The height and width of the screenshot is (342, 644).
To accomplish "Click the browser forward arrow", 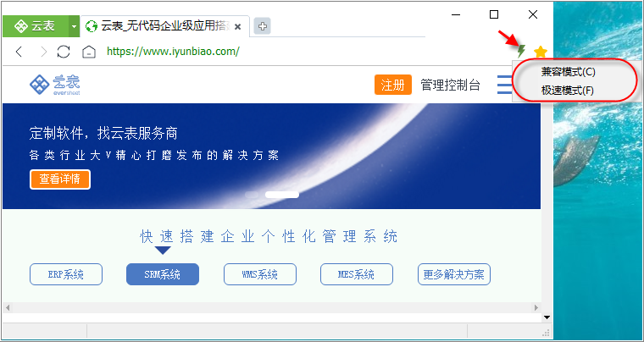I will click(x=43, y=52).
